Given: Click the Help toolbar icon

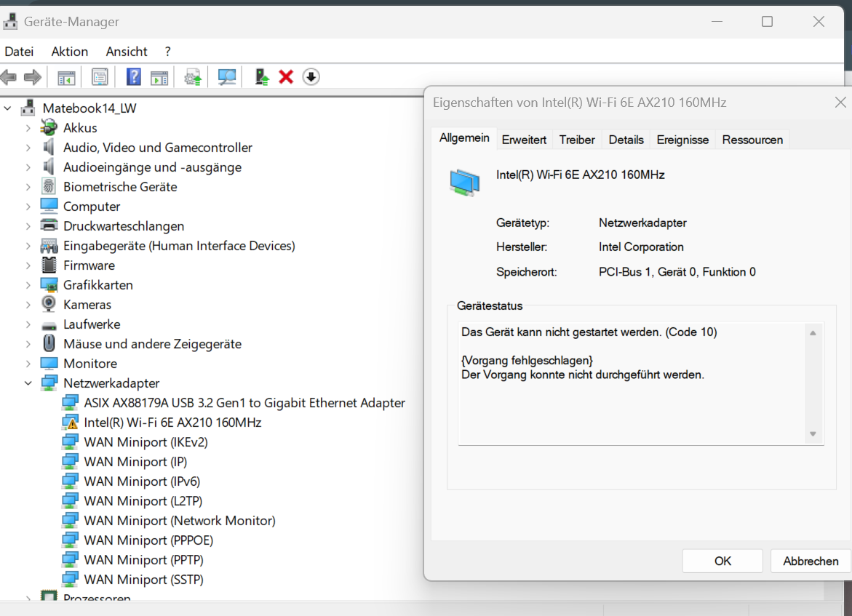Looking at the screenshot, I should pyautogui.click(x=134, y=76).
